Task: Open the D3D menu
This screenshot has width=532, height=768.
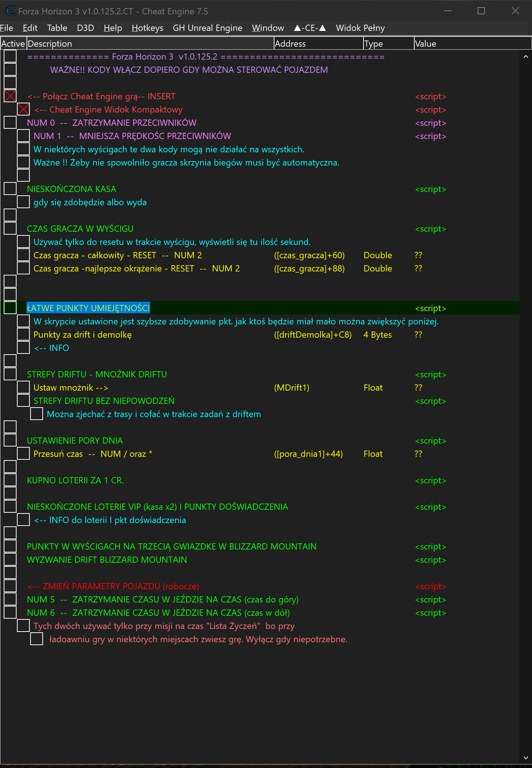Action: pos(85,28)
